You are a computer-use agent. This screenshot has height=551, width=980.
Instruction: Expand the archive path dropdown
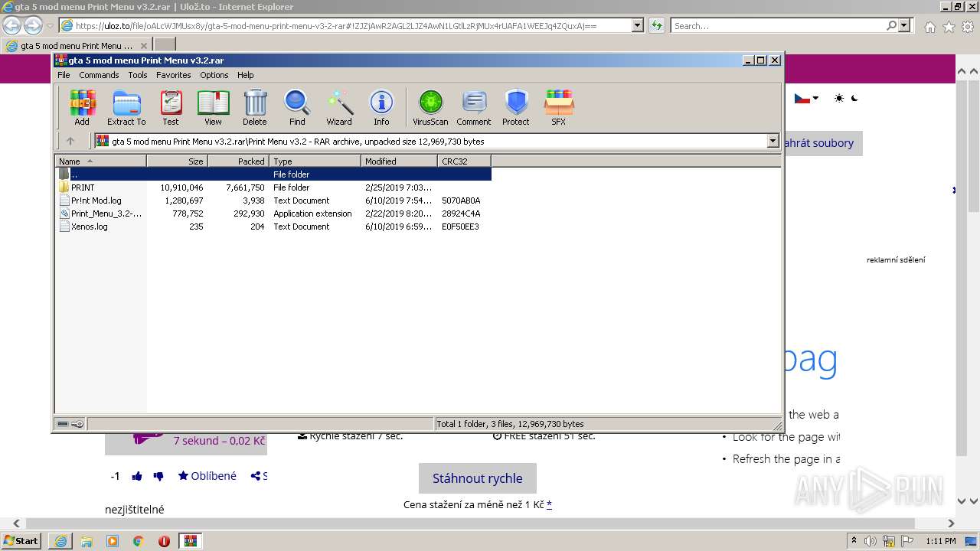(773, 141)
